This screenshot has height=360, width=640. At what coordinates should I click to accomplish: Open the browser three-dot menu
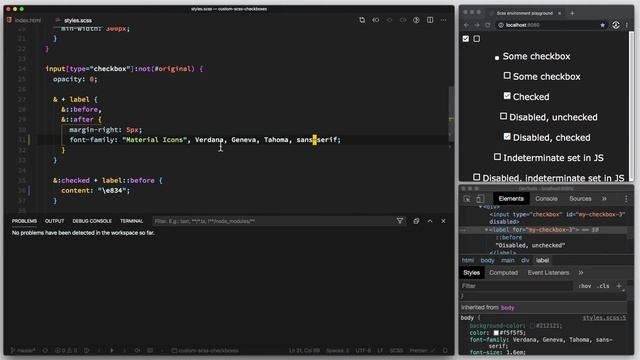(627, 25)
